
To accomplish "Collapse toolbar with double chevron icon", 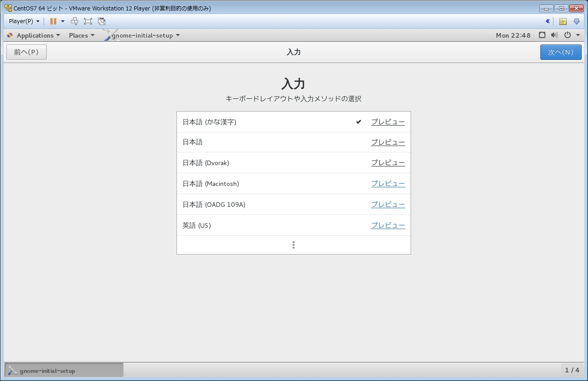I will [x=548, y=21].
